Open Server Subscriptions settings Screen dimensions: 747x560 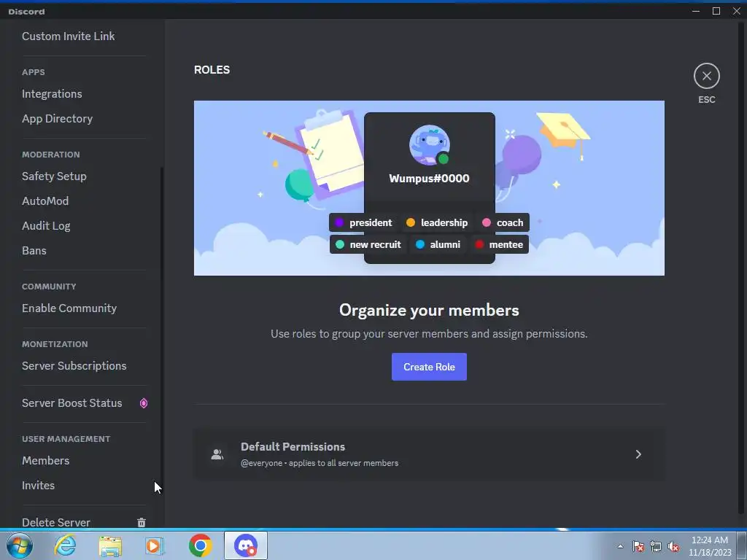[x=74, y=366]
